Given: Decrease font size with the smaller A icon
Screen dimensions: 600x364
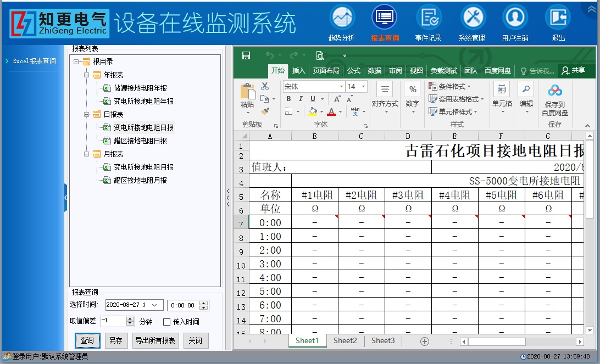Looking at the screenshot, I should (x=349, y=99).
